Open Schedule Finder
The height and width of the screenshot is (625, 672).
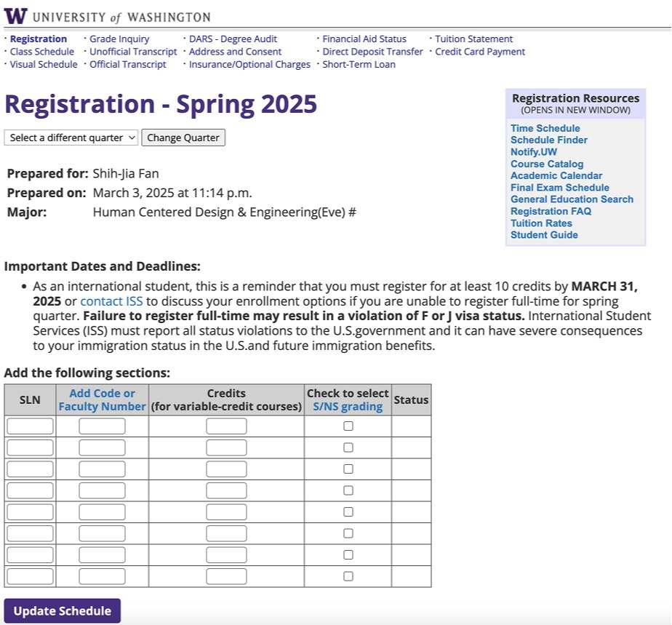pyautogui.click(x=548, y=140)
